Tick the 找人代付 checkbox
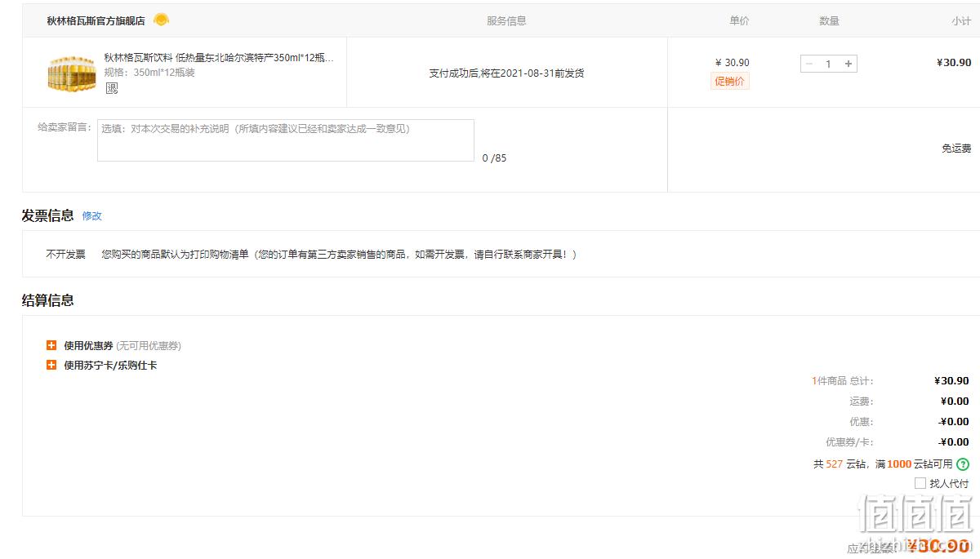The width and height of the screenshot is (980, 559). coord(920,483)
